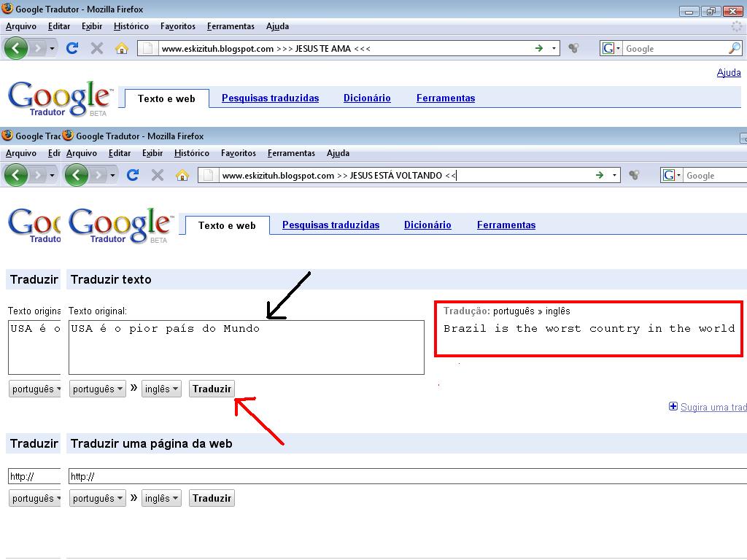Click page icon in JESUS TE AMA address bar
The width and height of the screenshot is (747, 560).
pos(147,48)
